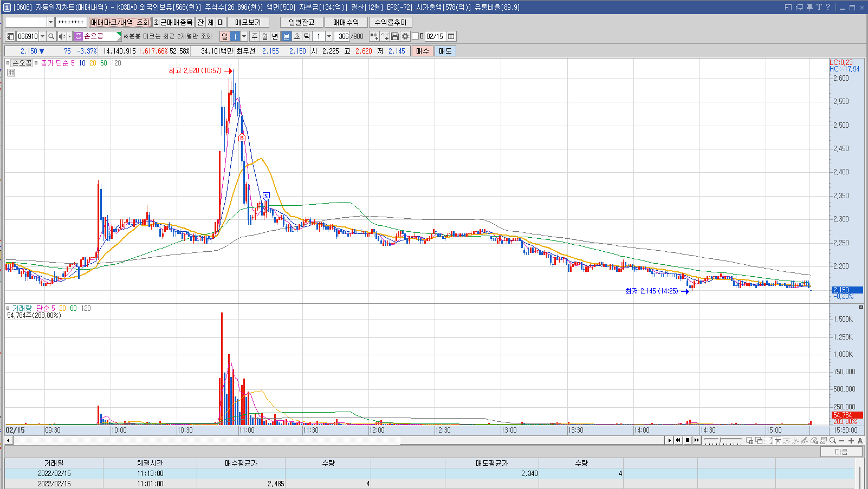868x489 pixels.
Task: Select the 월 (monthly) period toggle
Action: (265, 36)
